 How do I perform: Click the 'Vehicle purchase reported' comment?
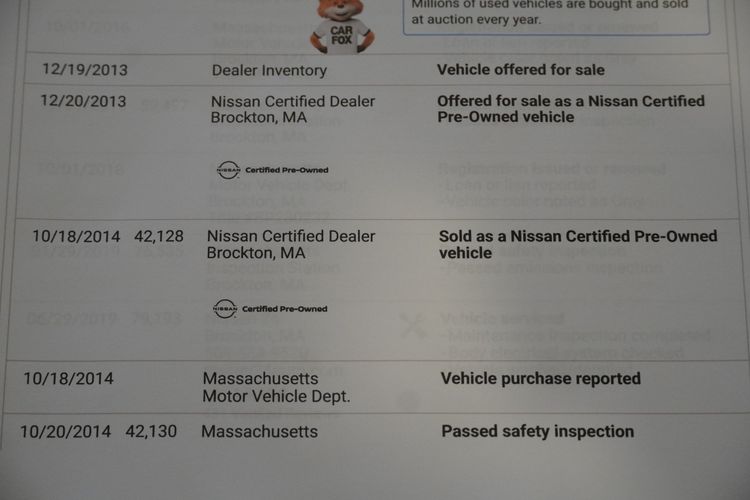click(x=541, y=378)
